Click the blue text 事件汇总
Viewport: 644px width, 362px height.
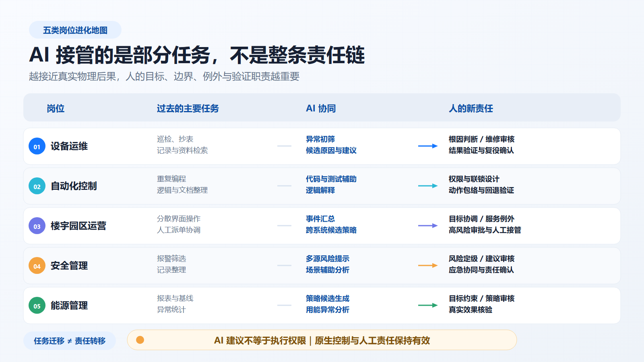coord(320,218)
